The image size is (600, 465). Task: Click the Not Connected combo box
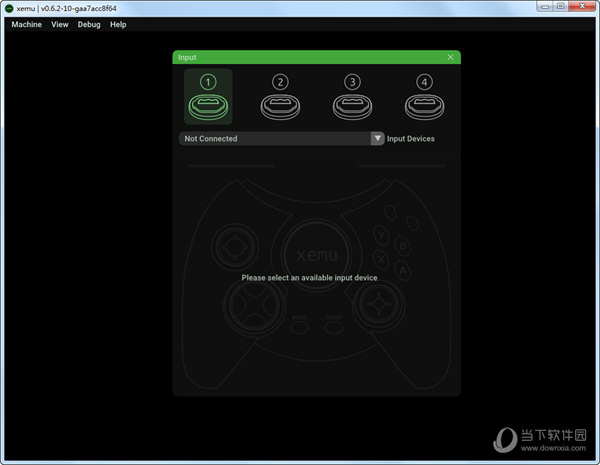click(281, 138)
